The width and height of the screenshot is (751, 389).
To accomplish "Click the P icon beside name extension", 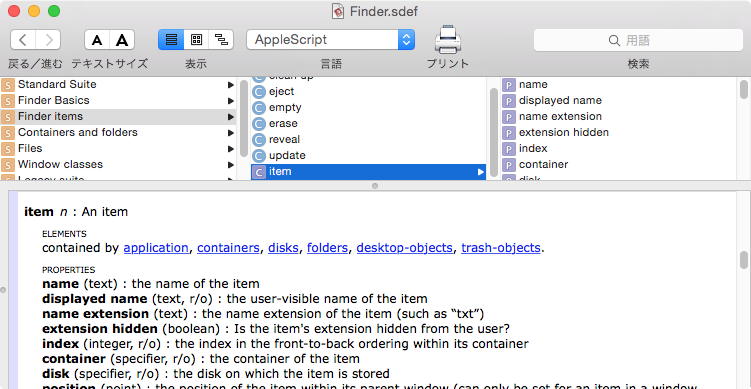I will [x=508, y=117].
